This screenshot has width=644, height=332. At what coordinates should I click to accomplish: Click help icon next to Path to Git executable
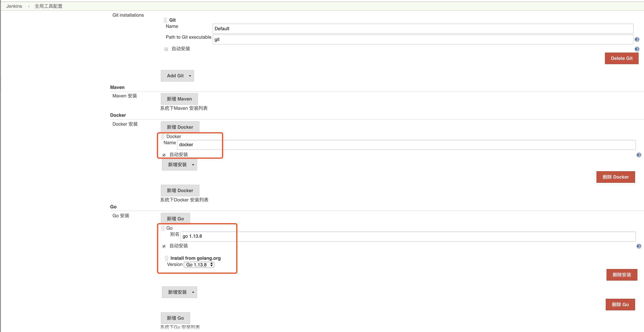(x=637, y=39)
